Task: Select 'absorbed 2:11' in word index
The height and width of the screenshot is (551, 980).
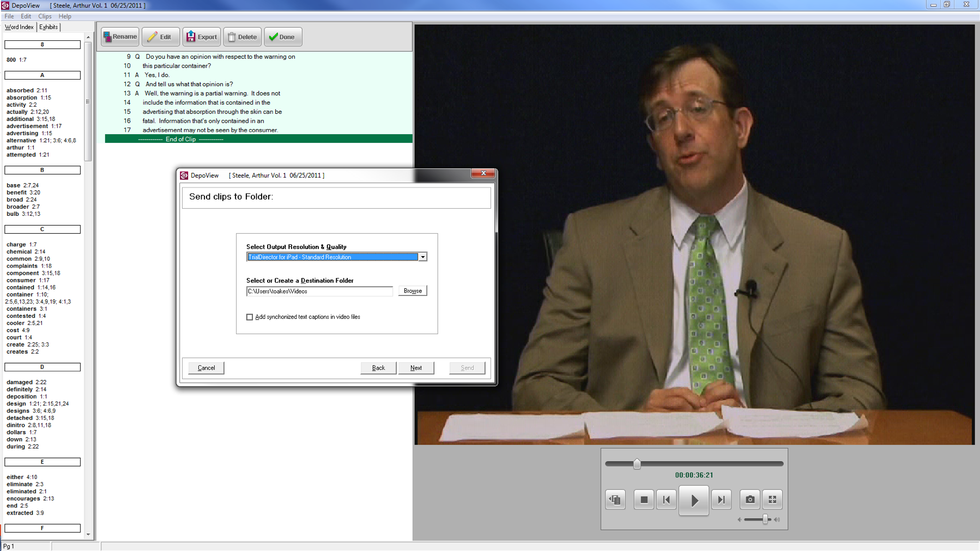Action: click(x=27, y=90)
